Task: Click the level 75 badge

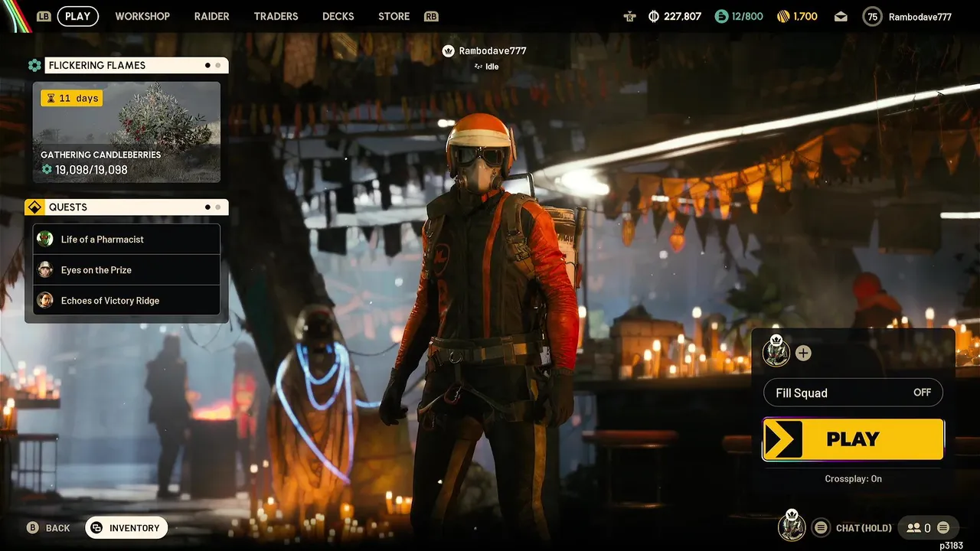Action: click(872, 16)
